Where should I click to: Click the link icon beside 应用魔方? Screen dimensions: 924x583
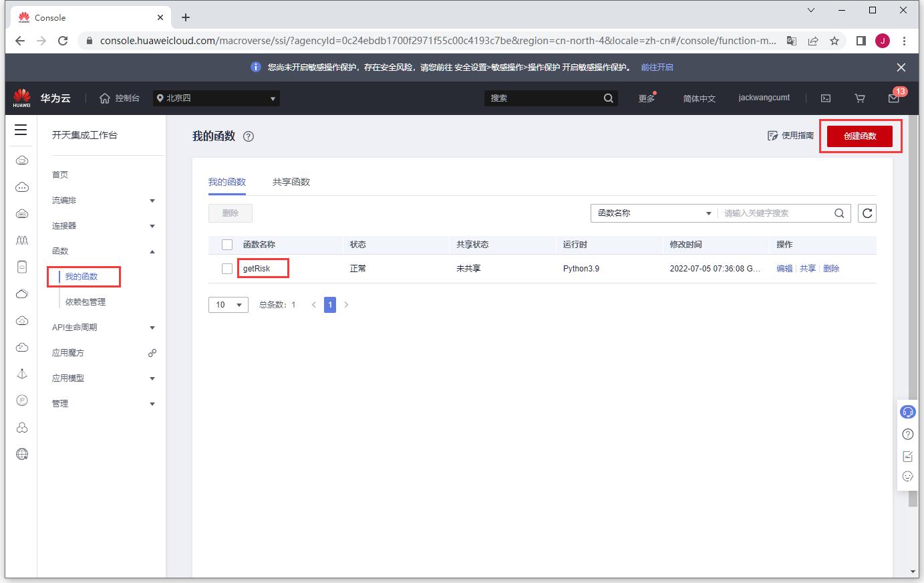(152, 353)
